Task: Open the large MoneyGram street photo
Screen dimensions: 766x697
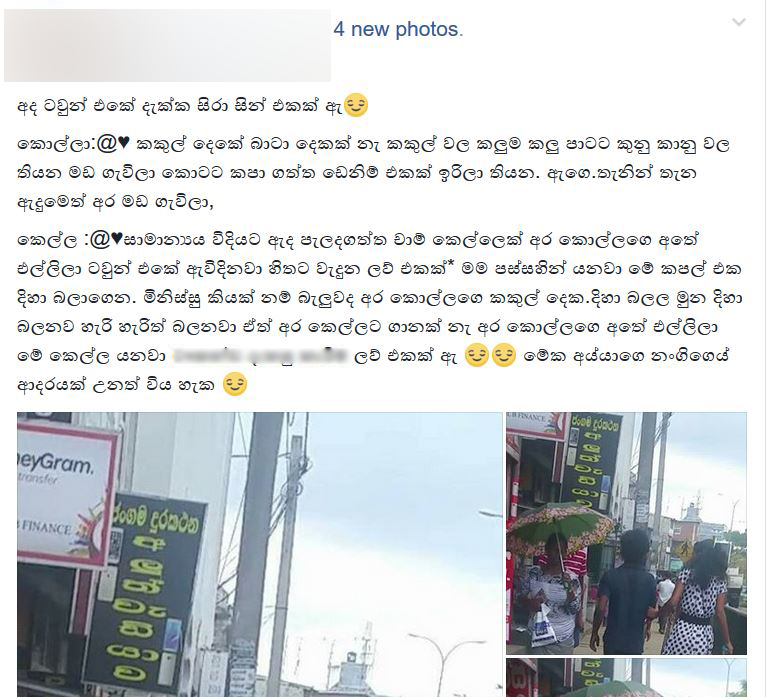Action: tap(259, 554)
